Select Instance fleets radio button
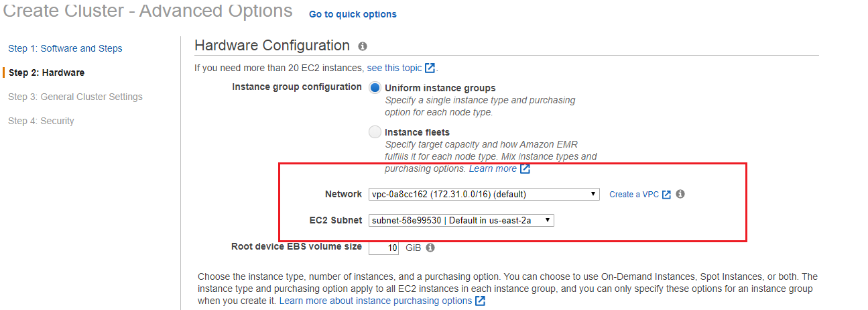The width and height of the screenshot is (868, 310). coord(375,132)
